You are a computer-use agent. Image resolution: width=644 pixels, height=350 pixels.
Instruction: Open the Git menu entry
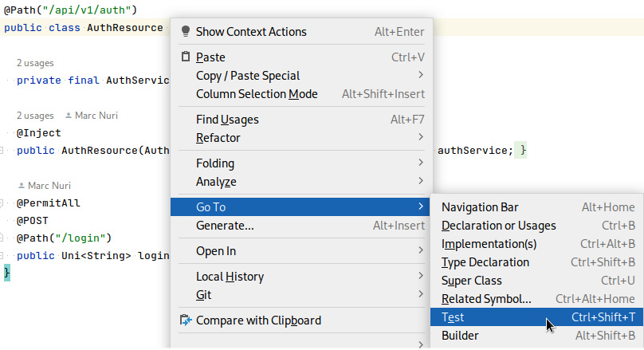tap(301, 295)
